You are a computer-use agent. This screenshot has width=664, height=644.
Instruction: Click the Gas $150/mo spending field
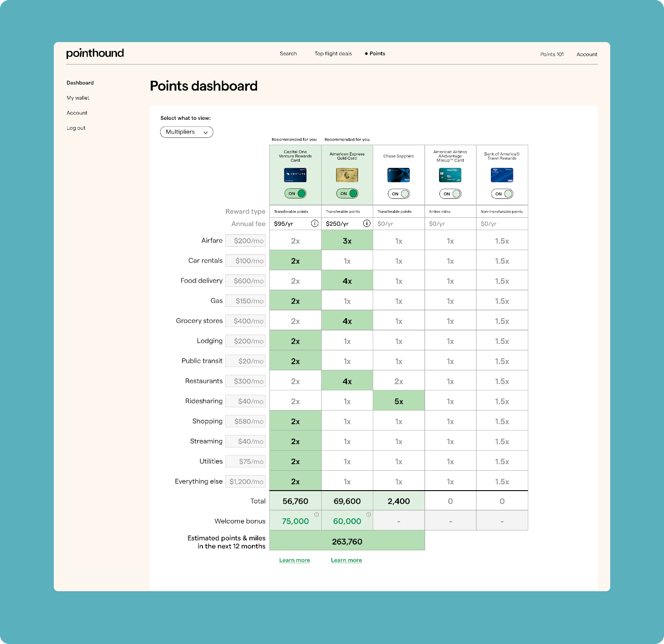tap(245, 301)
